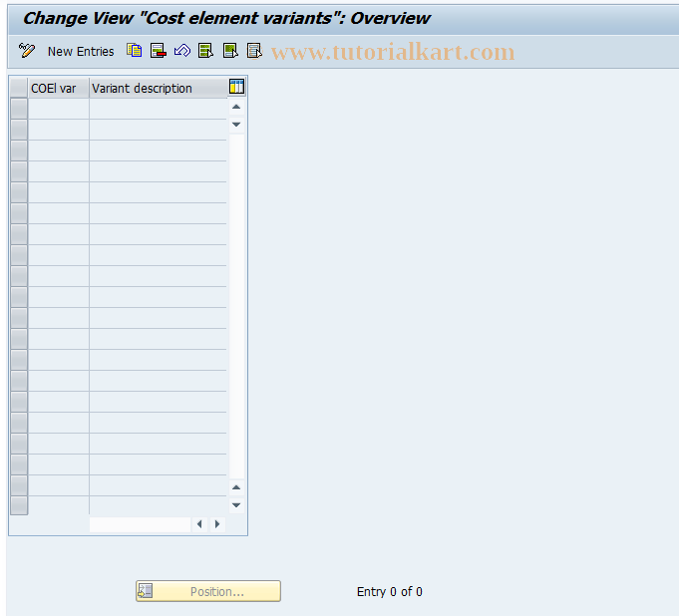679x616 pixels.
Task: Click the Select Block icon
Action: point(230,51)
